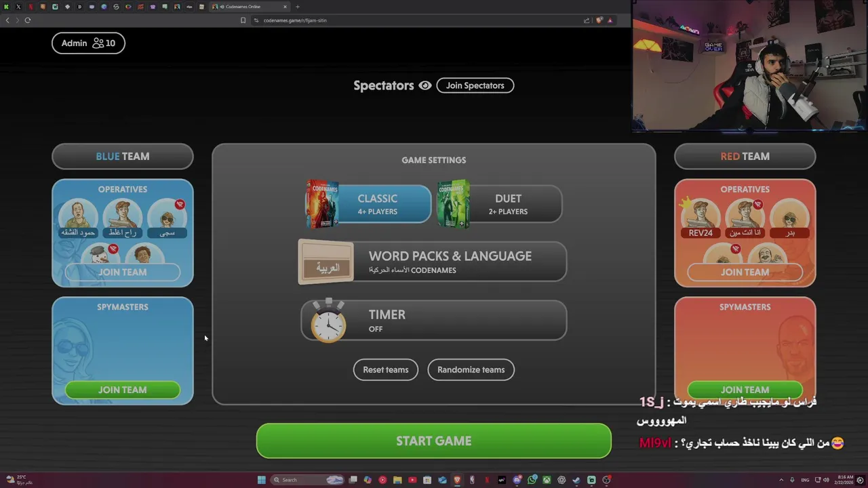
Task: Open Netflix from the taskbar
Action: (487, 480)
